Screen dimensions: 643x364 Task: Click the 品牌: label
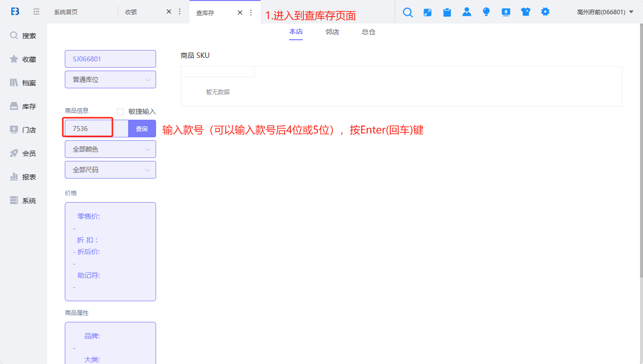tap(92, 336)
